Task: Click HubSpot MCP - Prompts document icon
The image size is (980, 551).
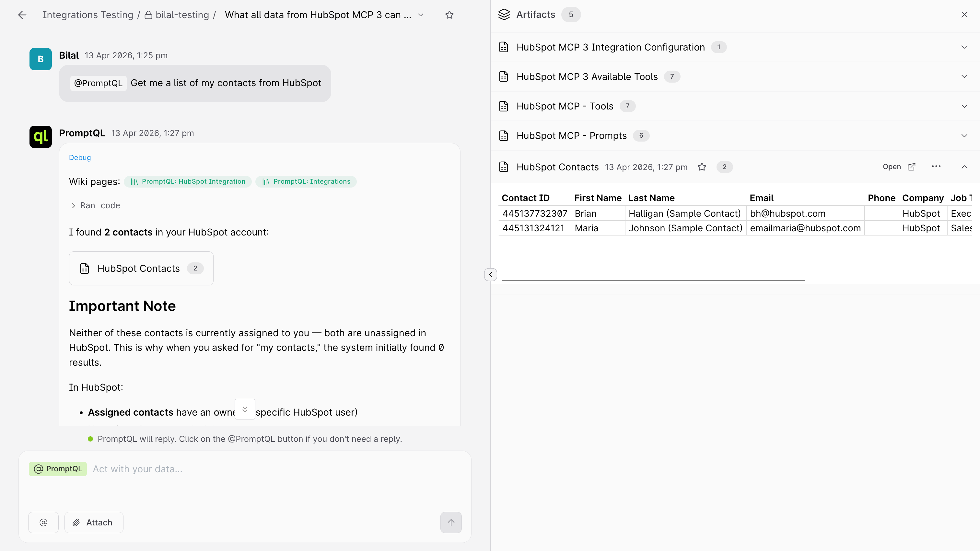Action: [x=504, y=136]
